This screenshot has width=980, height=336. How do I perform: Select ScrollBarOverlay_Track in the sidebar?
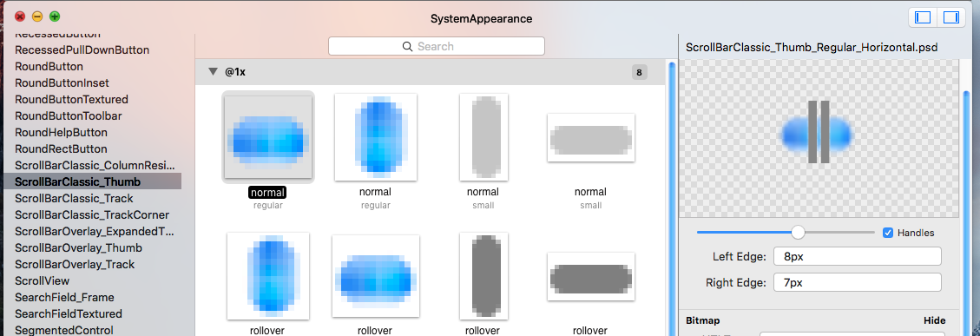click(x=75, y=265)
